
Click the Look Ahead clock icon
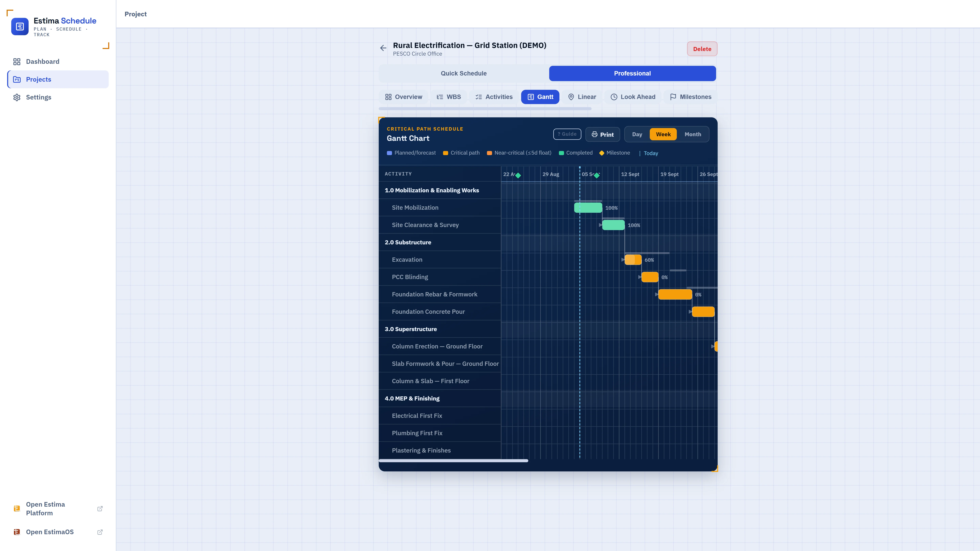pos(614,97)
